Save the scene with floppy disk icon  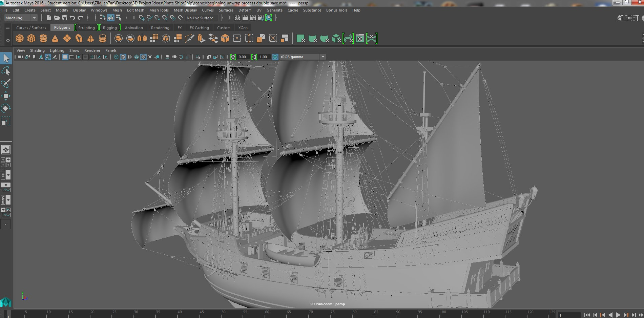tap(64, 18)
